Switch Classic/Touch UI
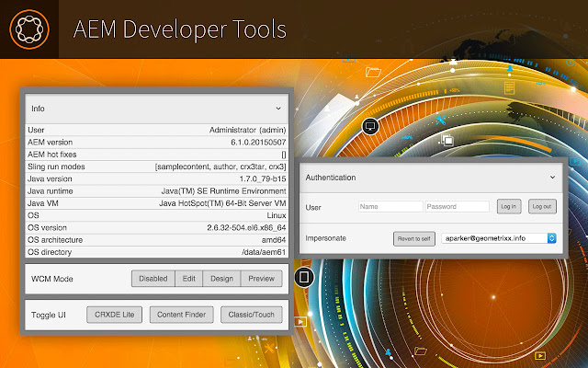This screenshot has height=368, width=588. pyautogui.click(x=251, y=315)
